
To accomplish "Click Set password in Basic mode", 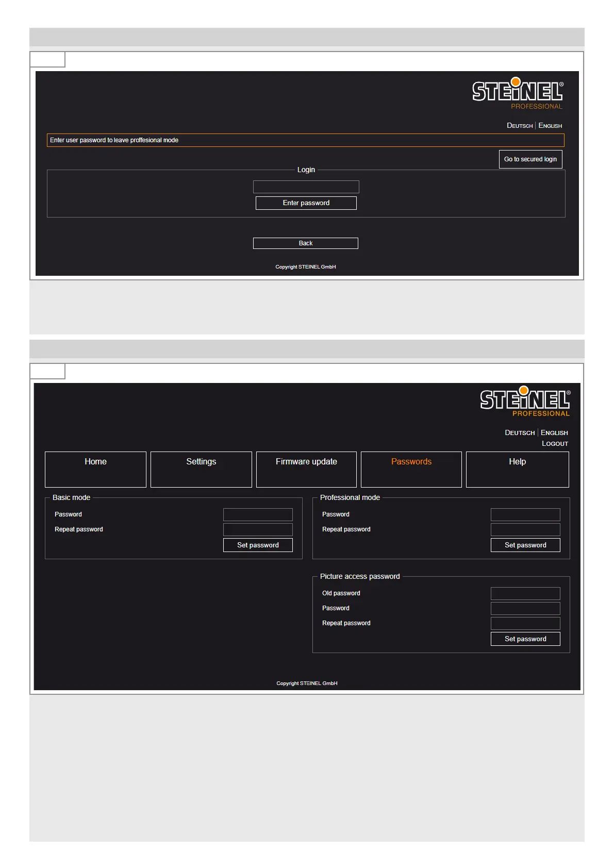I will click(x=258, y=545).
